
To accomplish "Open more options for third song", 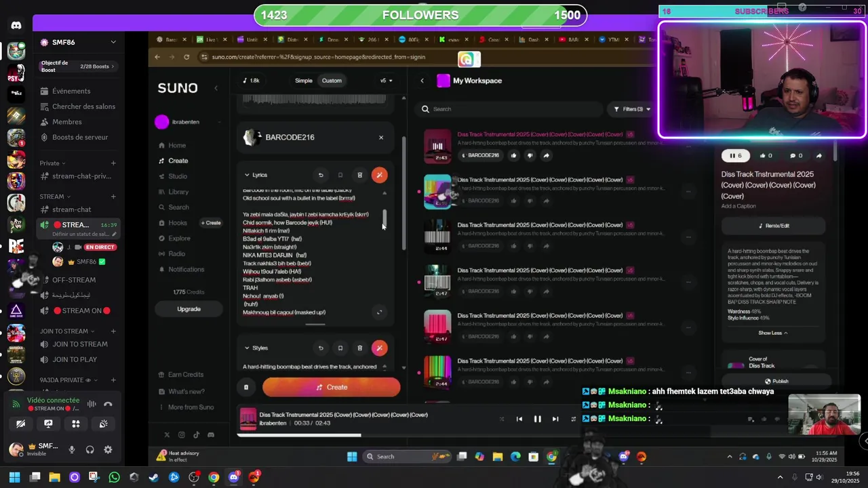I will (x=688, y=237).
